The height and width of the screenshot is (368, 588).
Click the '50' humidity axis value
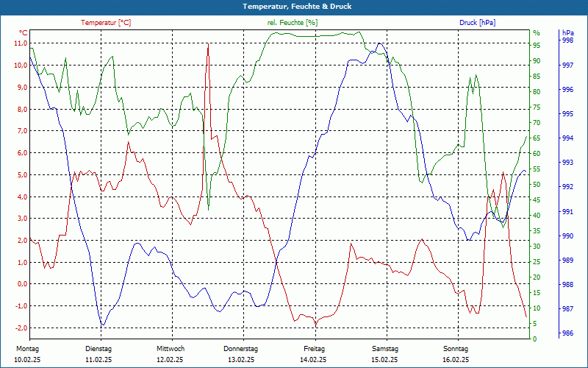pyautogui.click(x=537, y=185)
